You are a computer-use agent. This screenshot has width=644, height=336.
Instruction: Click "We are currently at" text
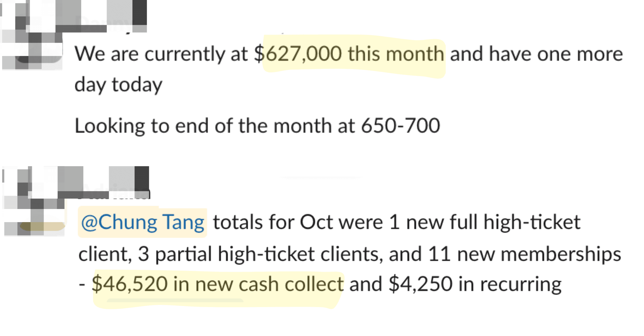click(161, 54)
